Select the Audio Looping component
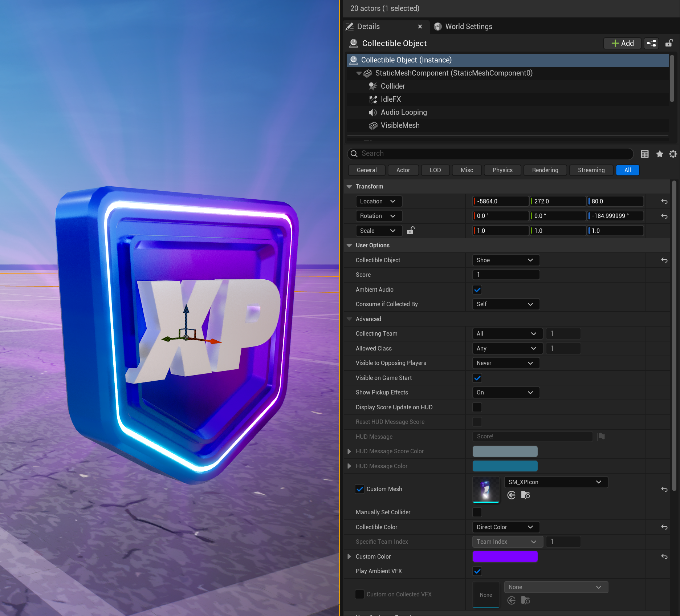This screenshot has width=680, height=616. tap(404, 112)
